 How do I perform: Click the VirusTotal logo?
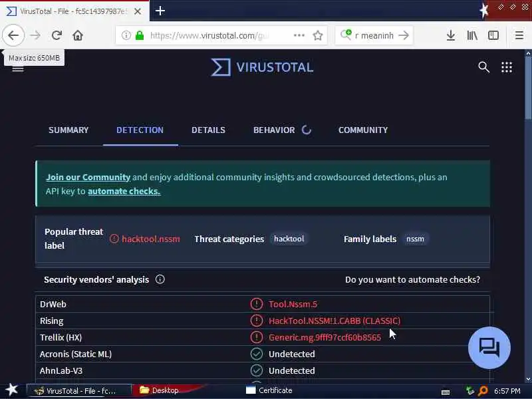point(262,67)
